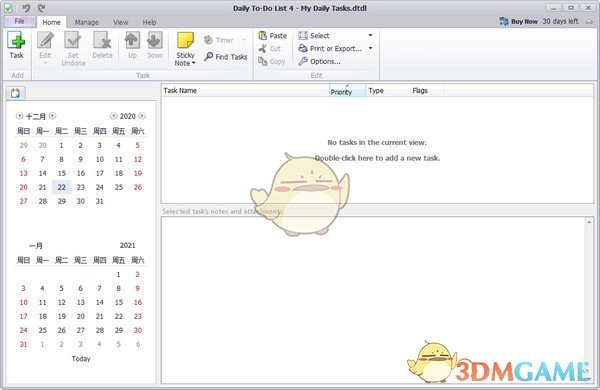Viewport: 600px width, 390px height.
Task: Click the notes pane scrollbar up arrow
Action: [589, 222]
